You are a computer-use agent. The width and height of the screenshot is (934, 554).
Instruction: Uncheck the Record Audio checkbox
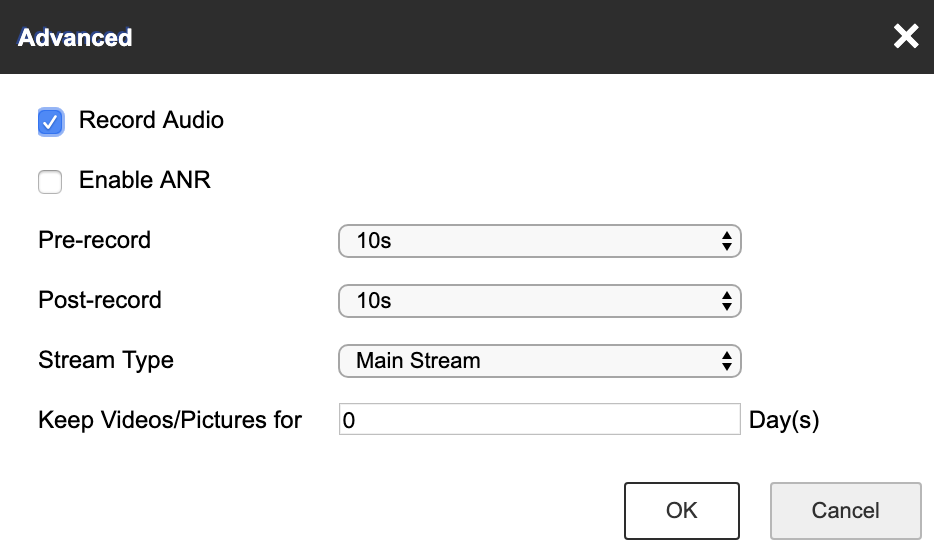50,122
